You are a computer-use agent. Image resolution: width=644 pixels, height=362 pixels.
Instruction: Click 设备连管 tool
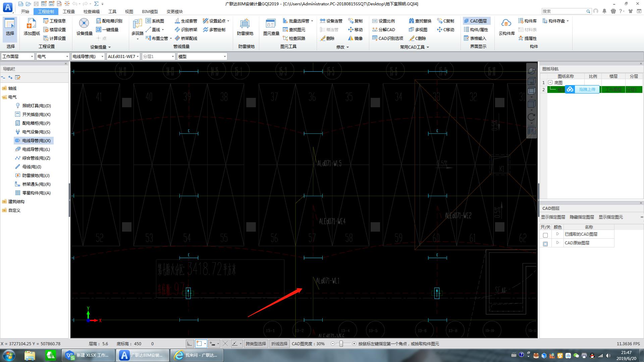pyautogui.click(x=331, y=21)
